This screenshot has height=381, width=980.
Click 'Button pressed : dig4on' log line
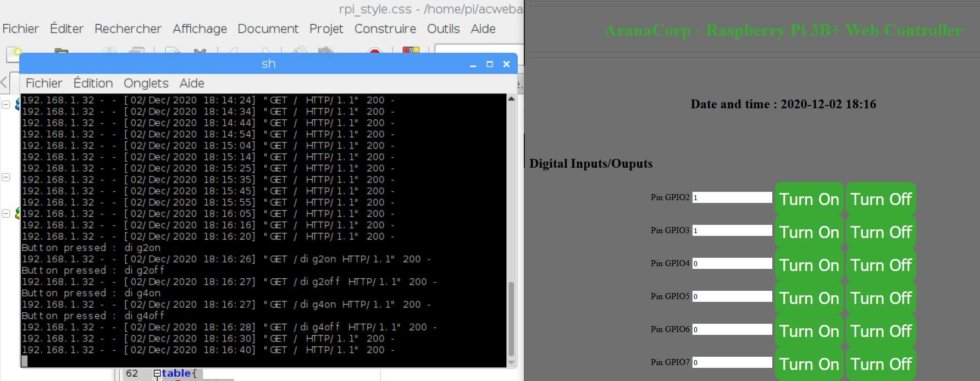tap(91, 293)
